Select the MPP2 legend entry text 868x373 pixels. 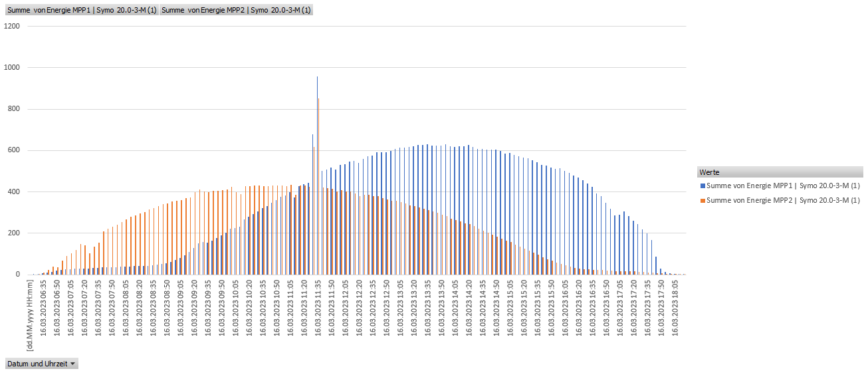(783, 200)
